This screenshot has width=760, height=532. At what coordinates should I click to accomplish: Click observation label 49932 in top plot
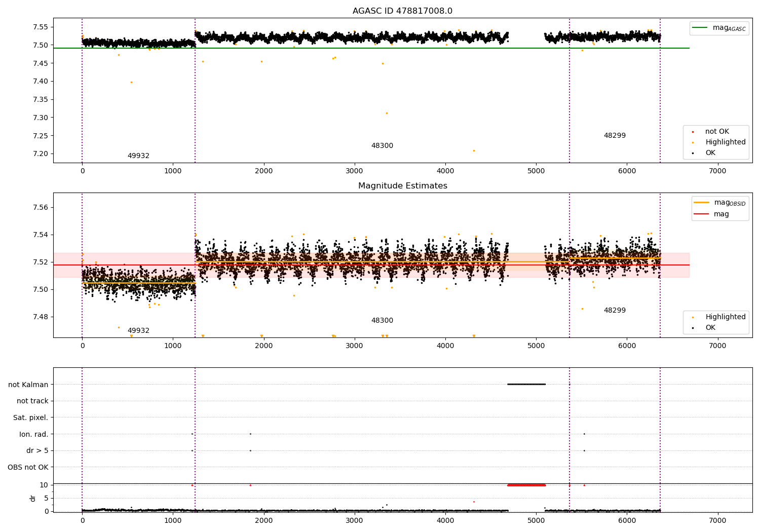click(x=138, y=156)
